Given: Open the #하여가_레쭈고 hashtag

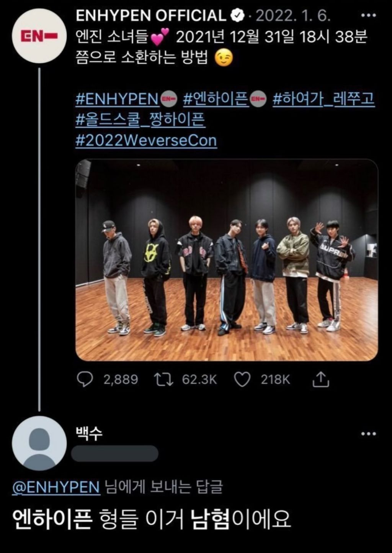Looking at the screenshot, I should tap(323, 99).
